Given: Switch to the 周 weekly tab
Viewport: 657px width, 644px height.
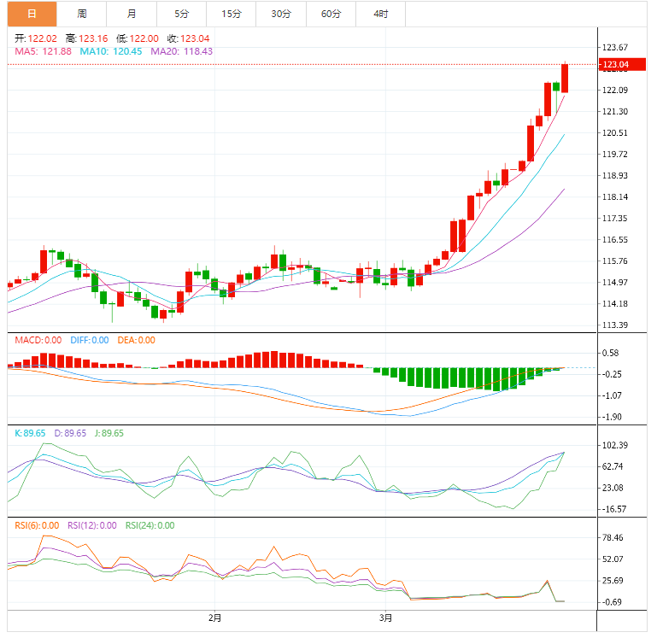Looking at the screenshot, I should [x=81, y=14].
